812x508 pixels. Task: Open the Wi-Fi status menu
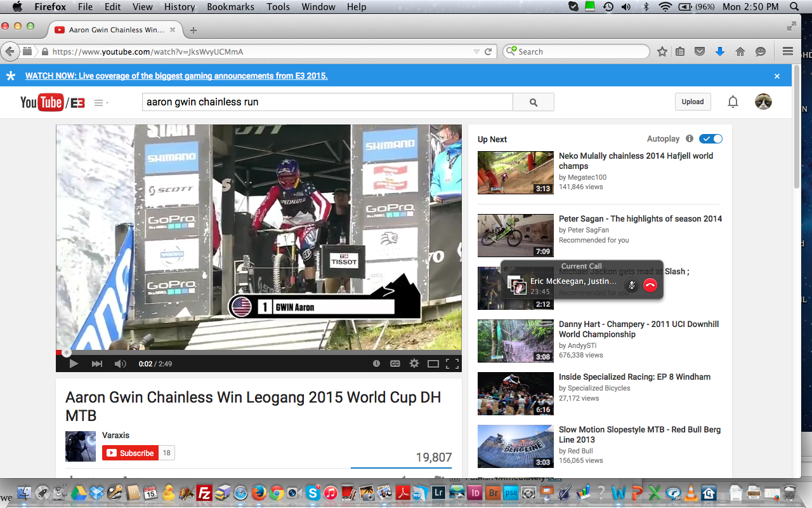(x=665, y=7)
